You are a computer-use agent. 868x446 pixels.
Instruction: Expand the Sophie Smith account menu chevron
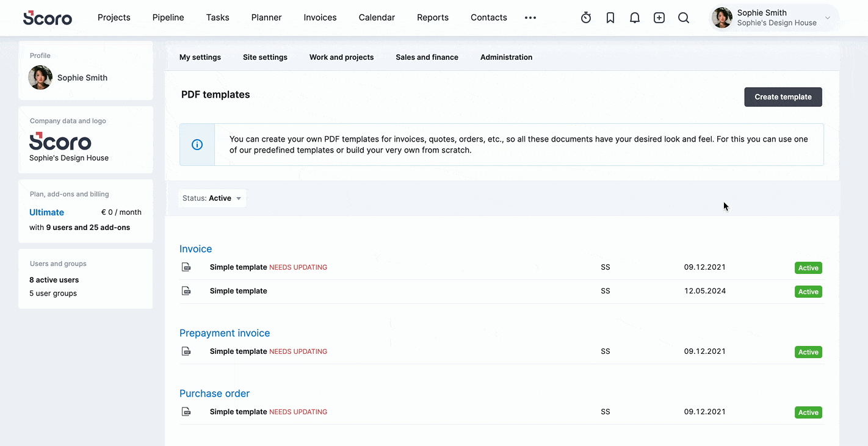[828, 18]
